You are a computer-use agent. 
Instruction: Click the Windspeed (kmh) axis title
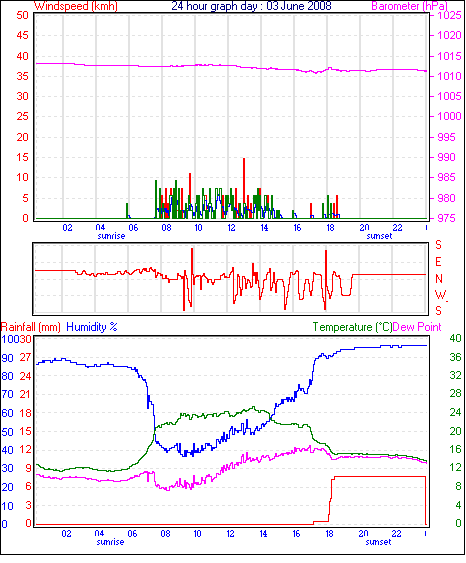coord(76,6)
